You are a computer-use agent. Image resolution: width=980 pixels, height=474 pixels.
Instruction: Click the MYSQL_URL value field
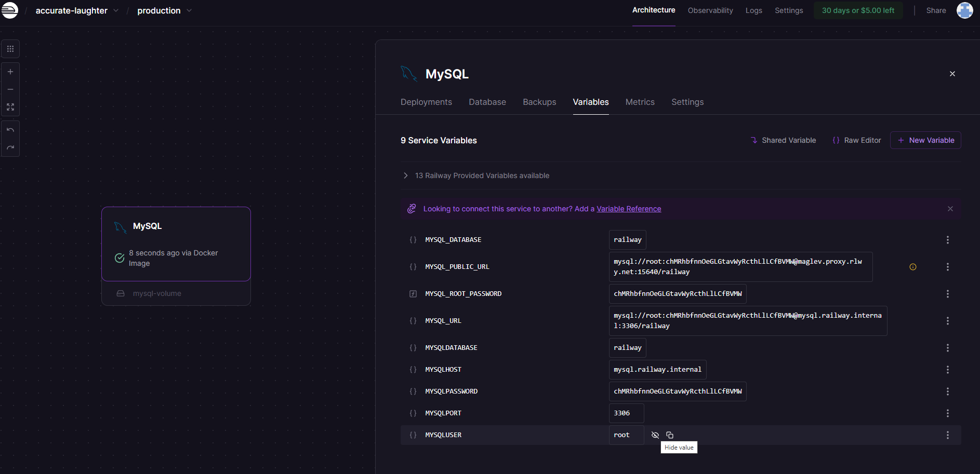[x=748, y=321]
